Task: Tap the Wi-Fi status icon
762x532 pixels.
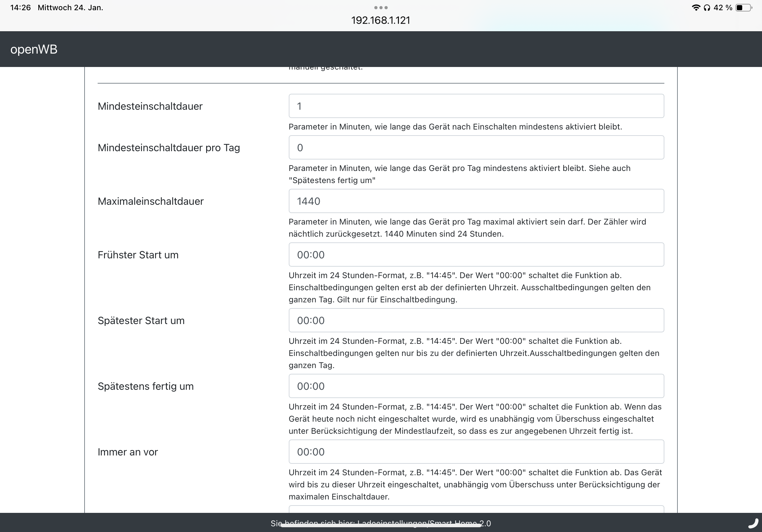Action: [696, 8]
